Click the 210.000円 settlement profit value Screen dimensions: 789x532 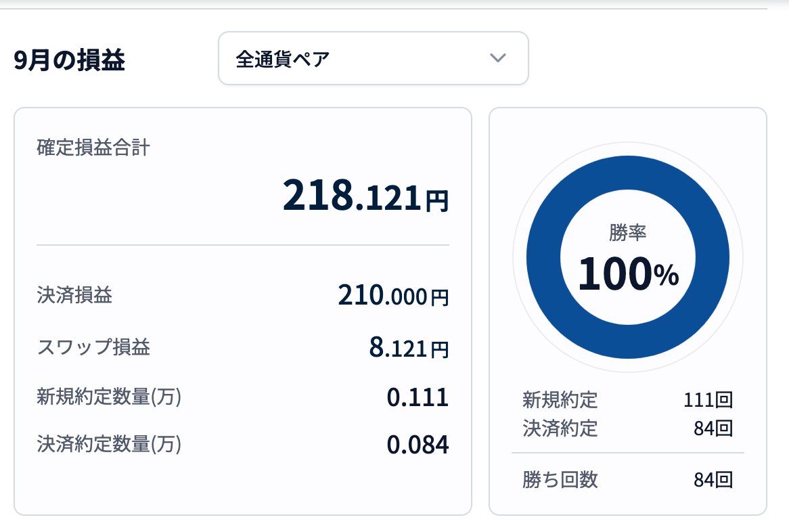pyautogui.click(x=393, y=295)
